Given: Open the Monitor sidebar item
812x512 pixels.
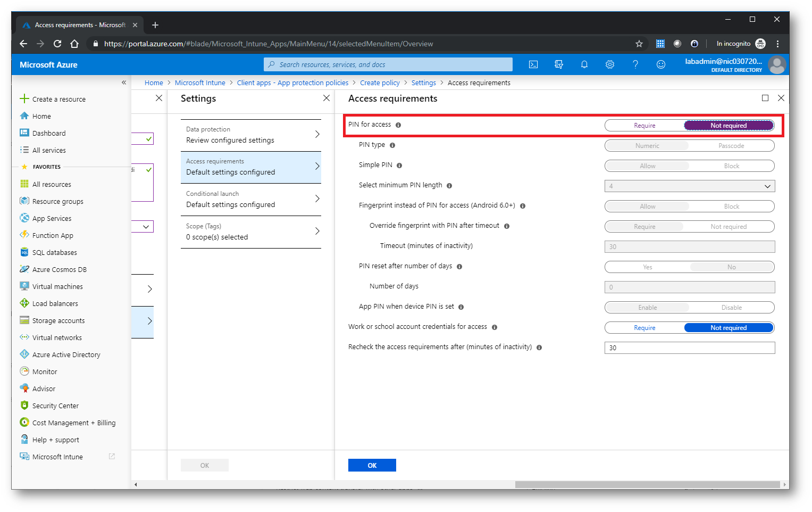Looking at the screenshot, I should tap(45, 371).
